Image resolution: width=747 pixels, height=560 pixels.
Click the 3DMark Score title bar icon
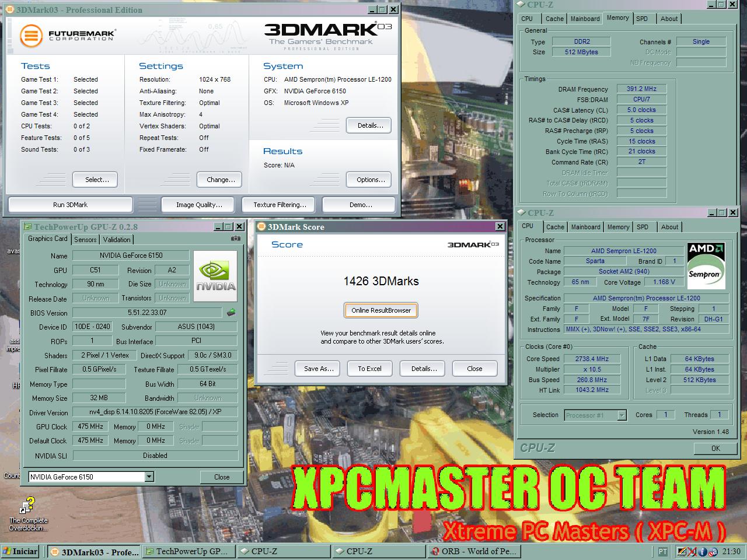tap(262, 227)
